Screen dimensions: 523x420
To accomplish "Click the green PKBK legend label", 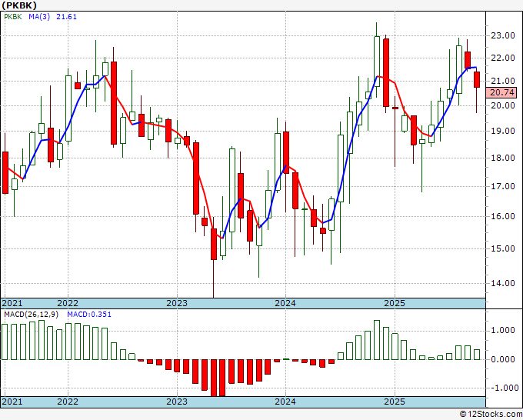I will (13, 17).
